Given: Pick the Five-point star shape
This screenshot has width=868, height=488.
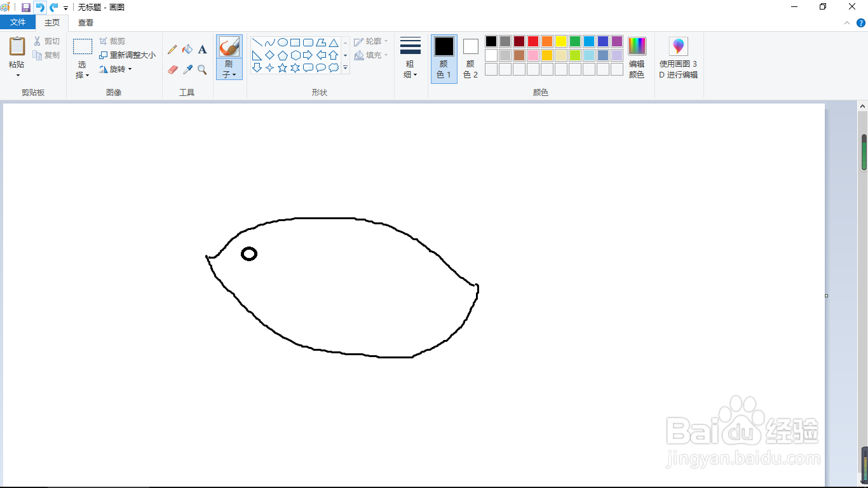Looking at the screenshot, I should (283, 67).
